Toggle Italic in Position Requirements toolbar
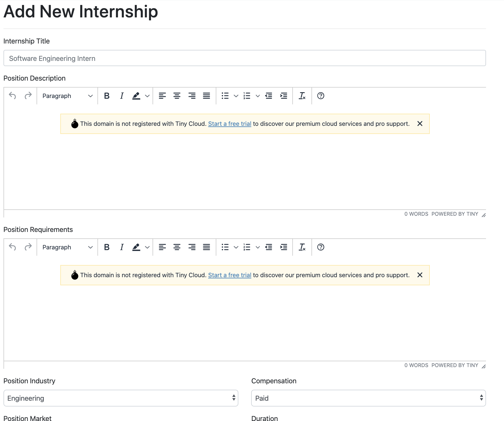504x421 pixels. 122,247
